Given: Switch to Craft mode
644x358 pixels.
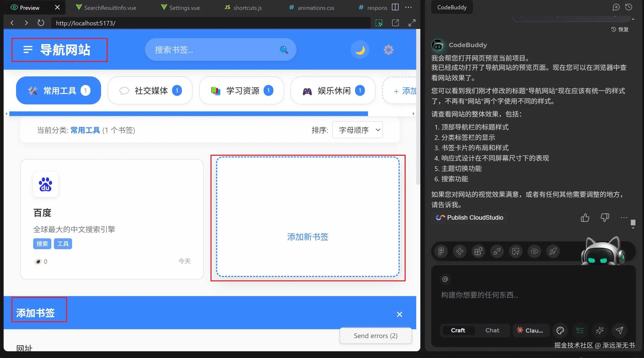Looking at the screenshot, I should click(458, 330).
